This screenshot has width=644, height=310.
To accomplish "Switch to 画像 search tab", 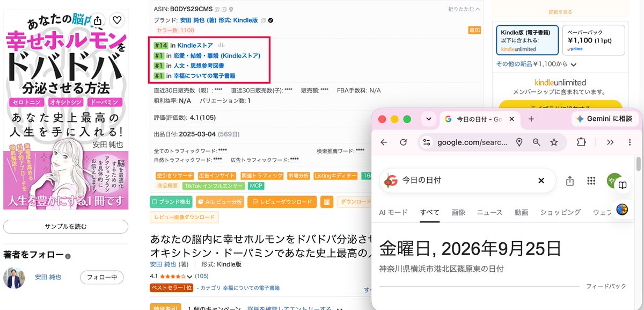I will click(x=458, y=212).
